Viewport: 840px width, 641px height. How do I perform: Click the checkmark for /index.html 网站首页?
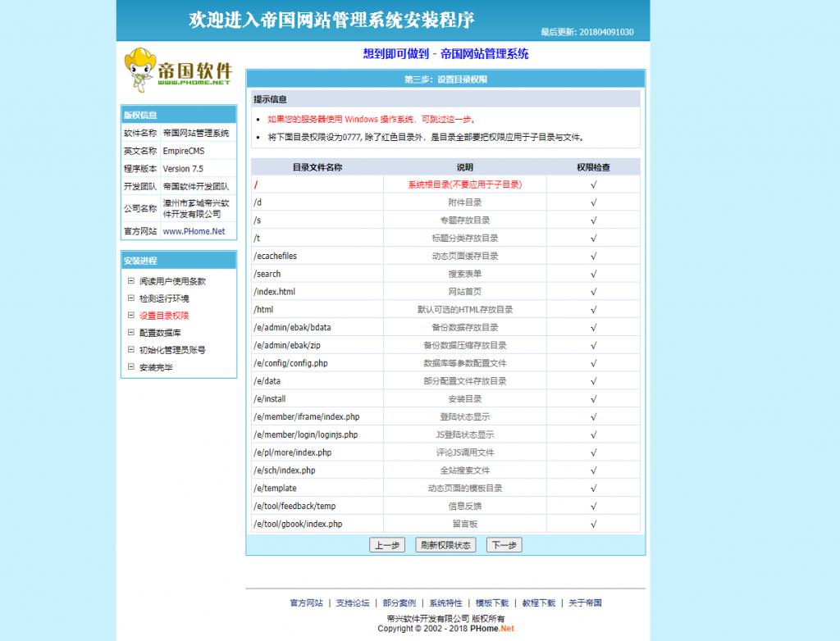tap(592, 291)
